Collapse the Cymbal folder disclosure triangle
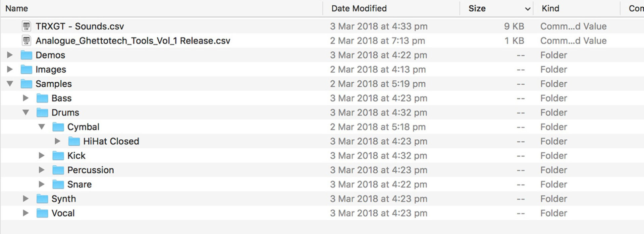This screenshot has height=234, width=644. 42,127
